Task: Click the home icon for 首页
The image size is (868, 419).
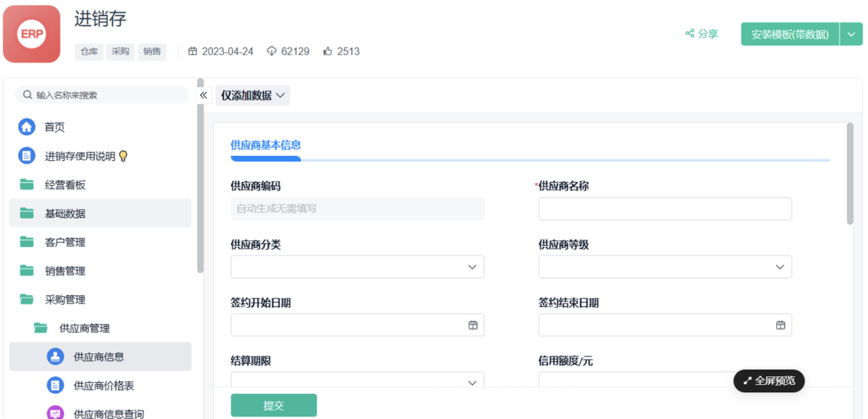Action: click(x=27, y=127)
